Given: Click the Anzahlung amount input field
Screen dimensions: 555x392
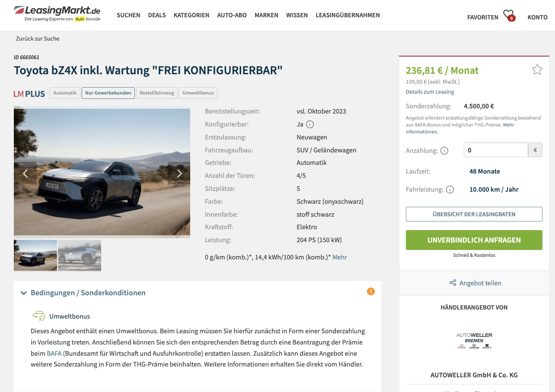Looking at the screenshot, I should click(496, 150).
